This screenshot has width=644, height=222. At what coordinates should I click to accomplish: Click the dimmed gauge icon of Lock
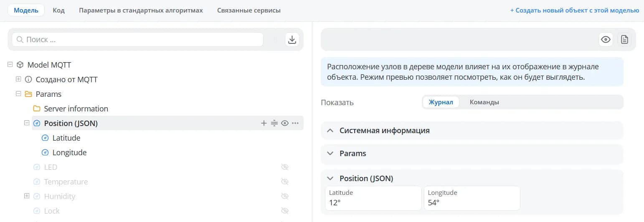(37, 211)
